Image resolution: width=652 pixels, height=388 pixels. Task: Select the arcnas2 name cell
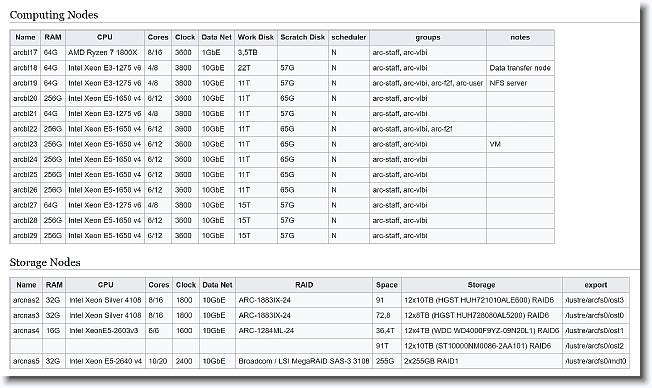(26, 300)
